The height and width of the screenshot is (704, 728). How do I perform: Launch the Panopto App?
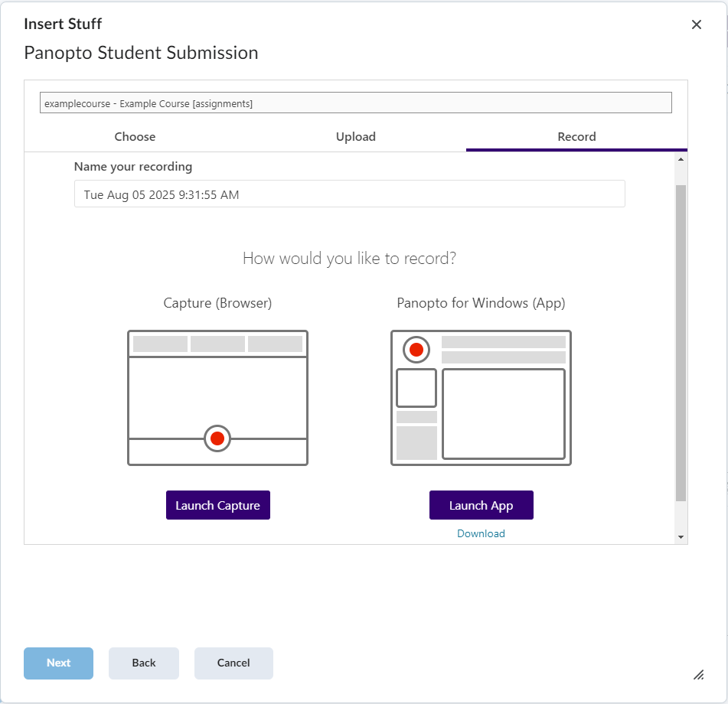click(x=481, y=505)
